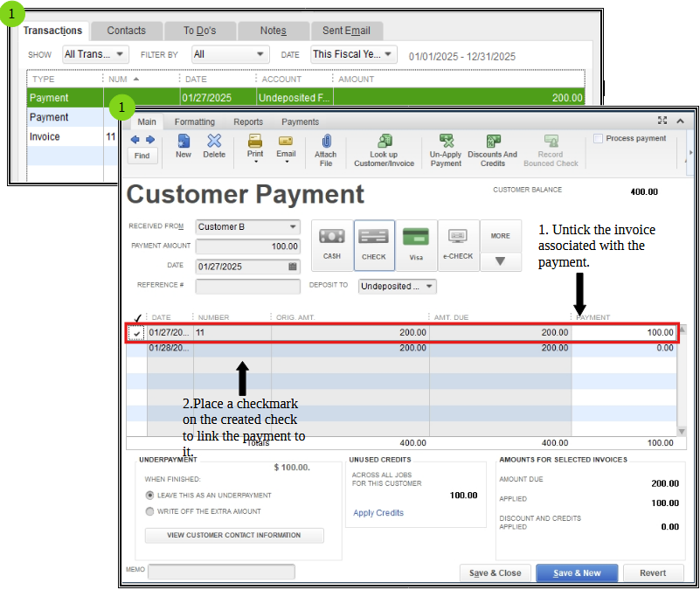Delete the current payment using the Delete icon

tap(215, 147)
